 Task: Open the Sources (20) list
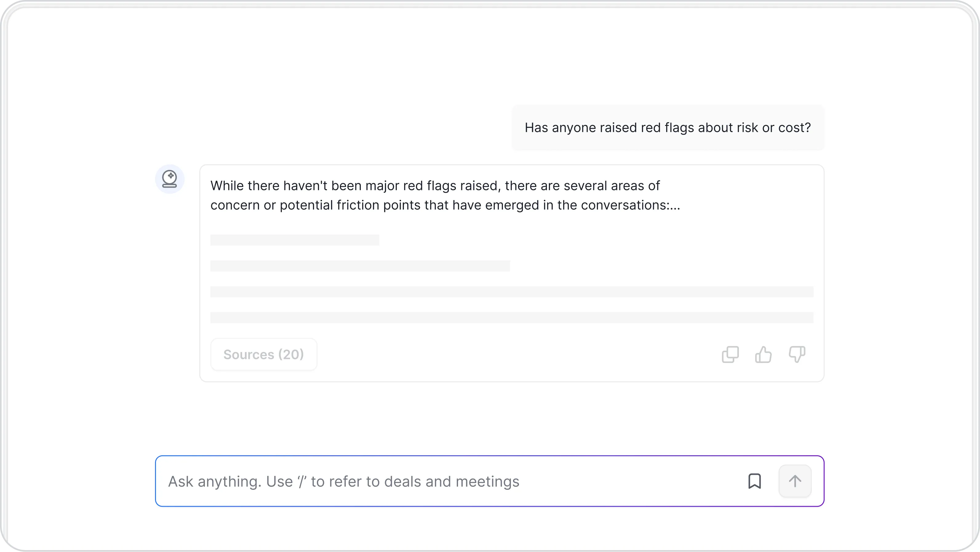pos(264,354)
